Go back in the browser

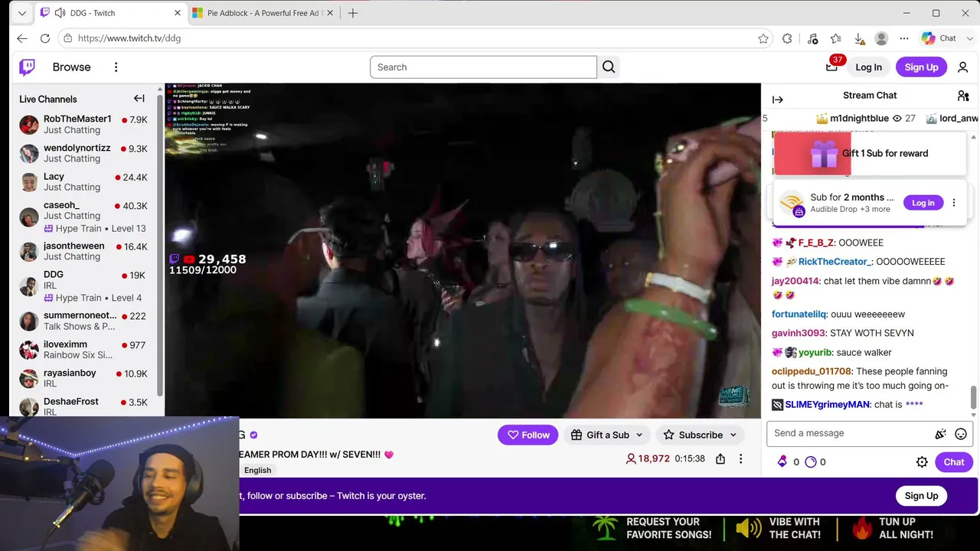22,38
